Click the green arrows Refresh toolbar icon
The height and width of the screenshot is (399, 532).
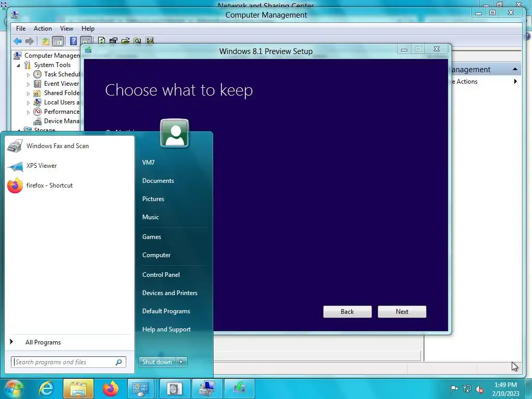[x=101, y=41]
